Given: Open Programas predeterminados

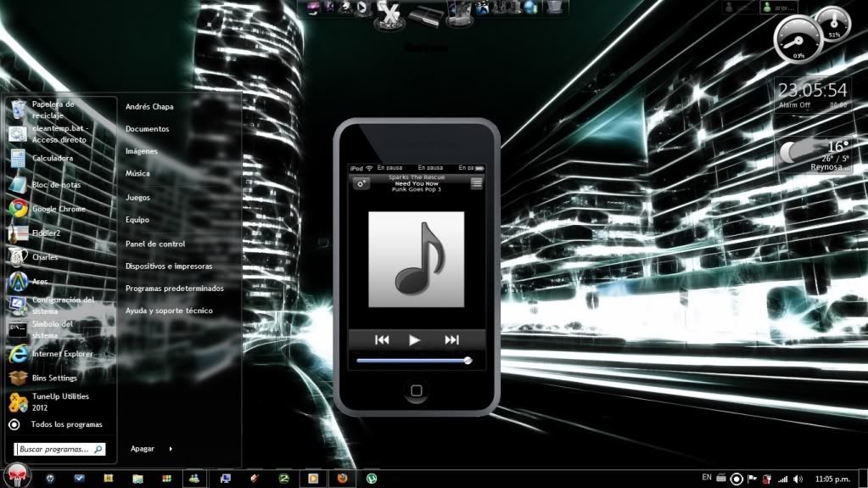Looking at the screenshot, I should pyautogui.click(x=175, y=289).
